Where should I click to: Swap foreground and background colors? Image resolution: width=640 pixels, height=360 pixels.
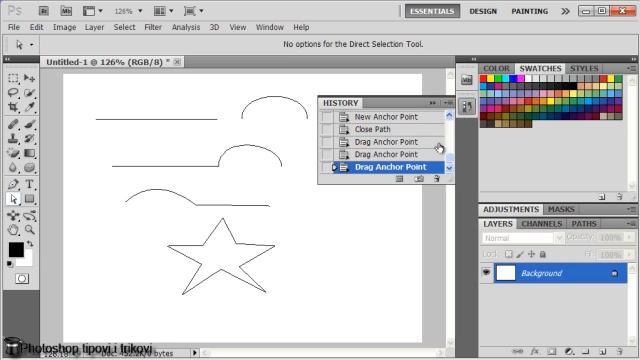tap(30, 244)
